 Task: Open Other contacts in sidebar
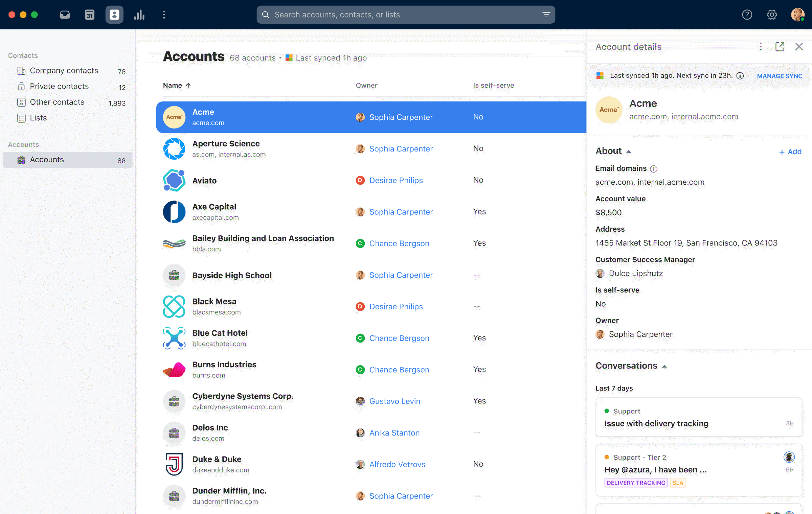point(68,102)
